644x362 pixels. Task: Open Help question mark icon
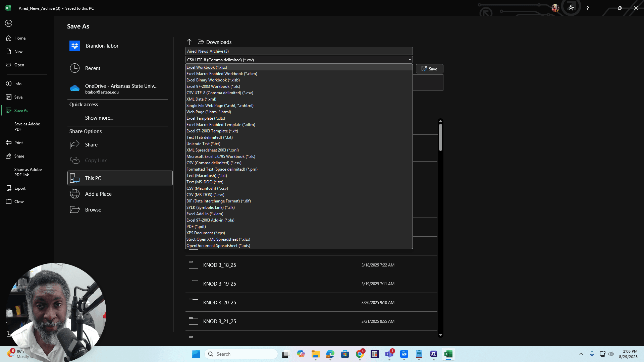(x=588, y=8)
